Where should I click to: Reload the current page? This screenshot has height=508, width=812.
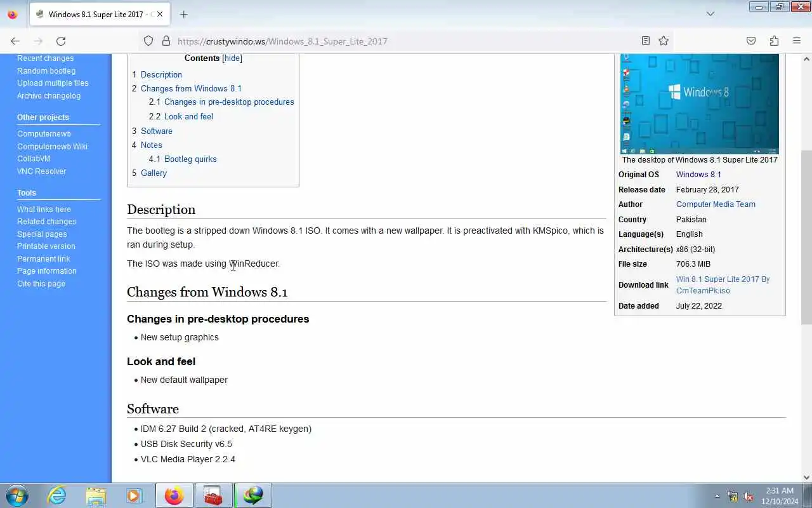tap(61, 41)
